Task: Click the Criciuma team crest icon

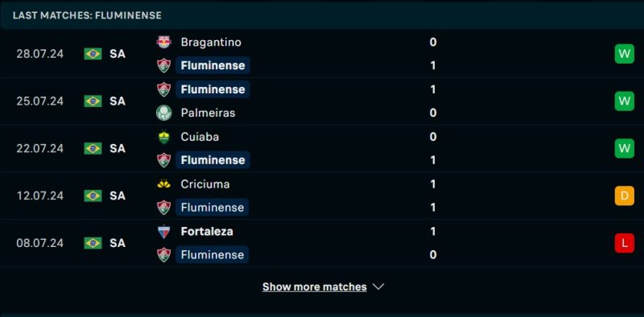Action: point(164,184)
